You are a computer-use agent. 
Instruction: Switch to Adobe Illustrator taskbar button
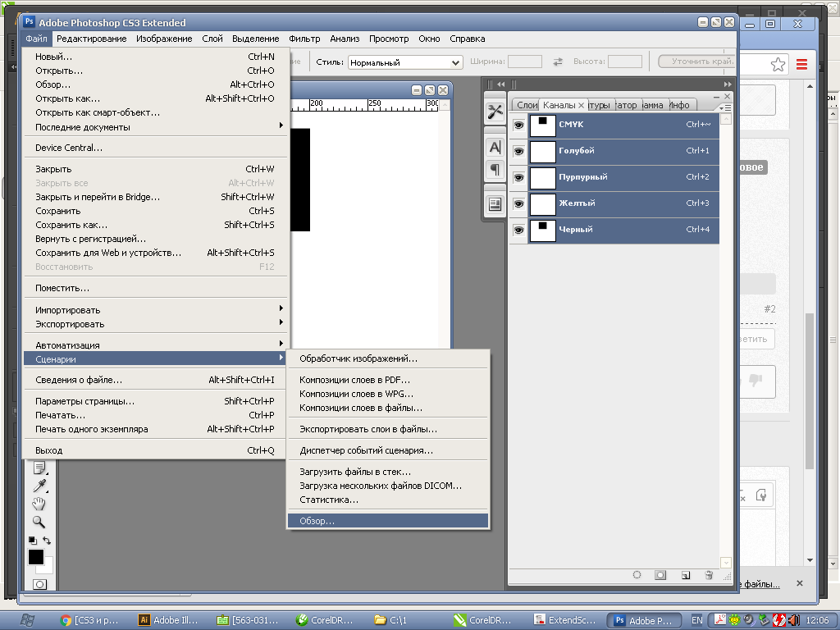[168, 620]
